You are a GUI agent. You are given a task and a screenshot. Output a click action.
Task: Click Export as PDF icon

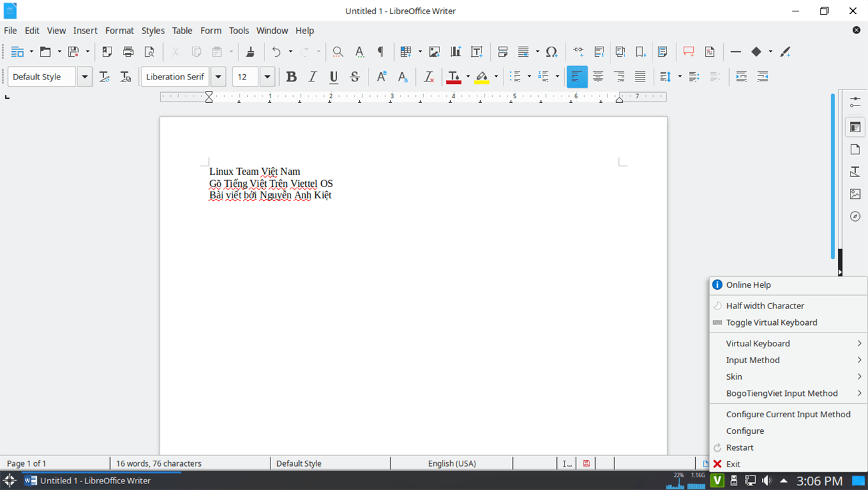107,51
